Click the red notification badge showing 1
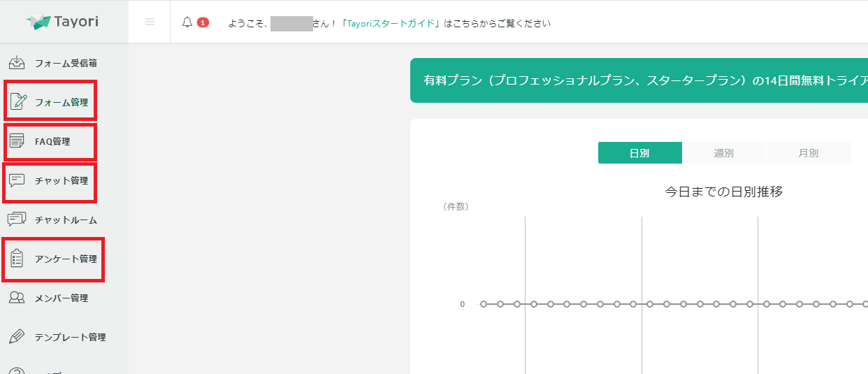The image size is (868, 374). [203, 22]
